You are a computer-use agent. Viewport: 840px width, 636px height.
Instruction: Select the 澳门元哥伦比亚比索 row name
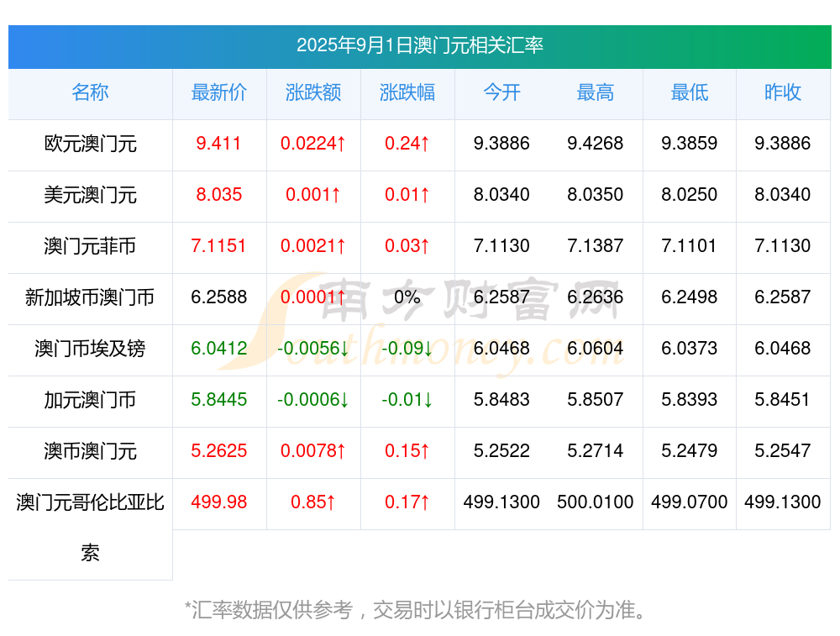(x=90, y=528)
